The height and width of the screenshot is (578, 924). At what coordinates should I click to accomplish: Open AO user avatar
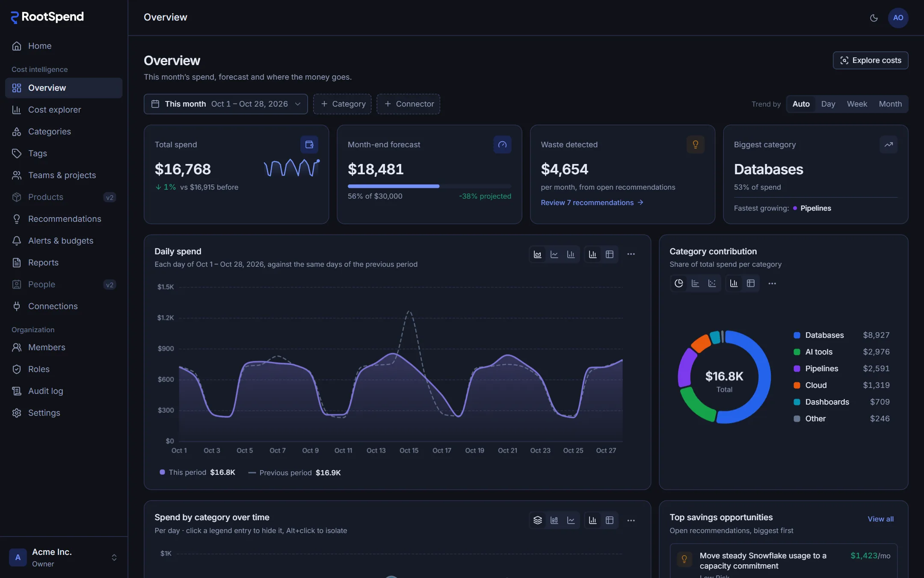898,18
